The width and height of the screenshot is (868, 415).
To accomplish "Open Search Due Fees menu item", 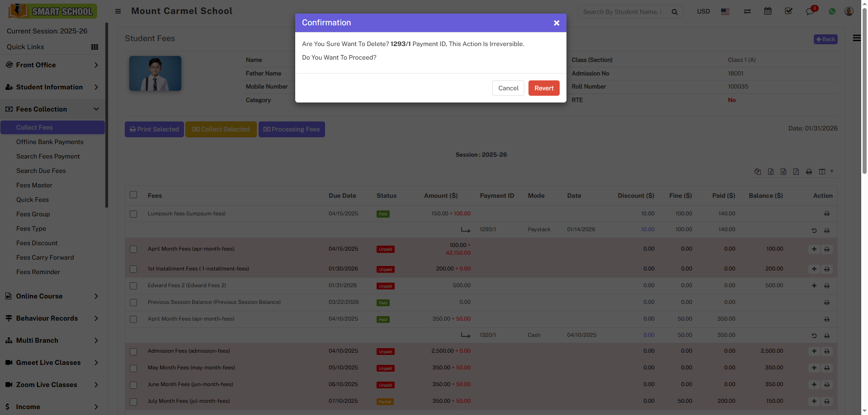I will point(41,171).
